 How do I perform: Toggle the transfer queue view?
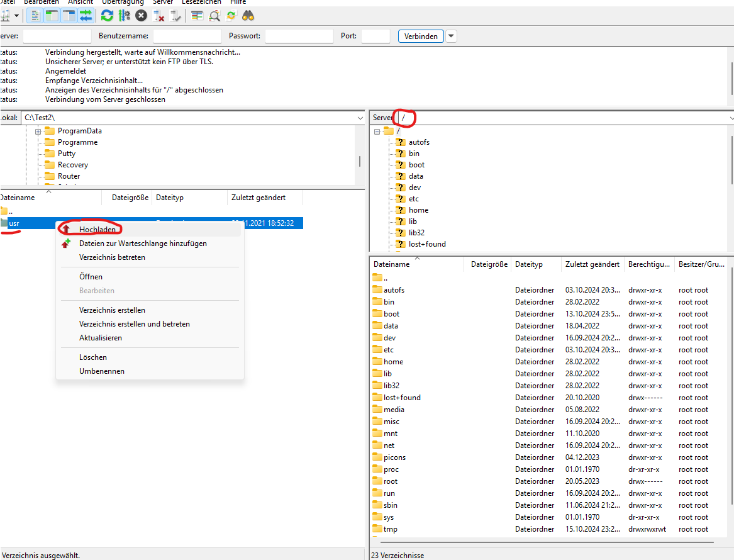coord(86,16)
